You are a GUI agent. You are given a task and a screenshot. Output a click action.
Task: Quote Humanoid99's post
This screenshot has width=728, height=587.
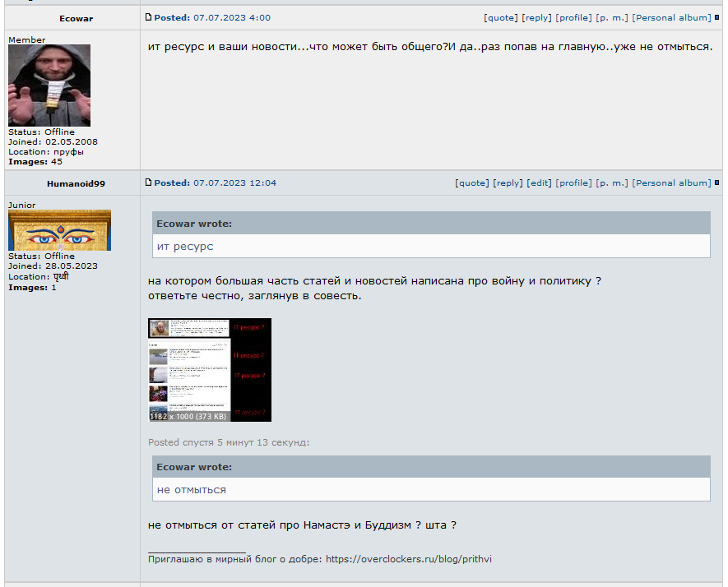(x=471, y=183)
